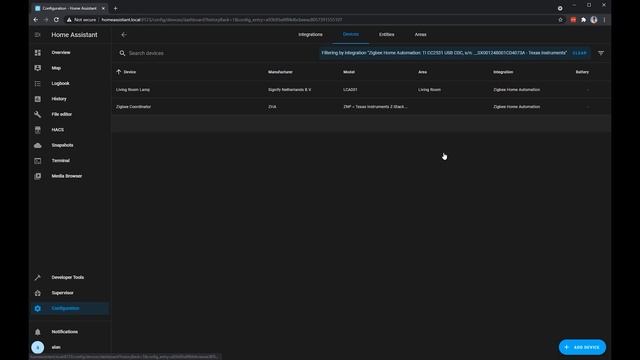The width and height of the screenshot is (640, 360).
Task: Open the Snapshots cloud icon
Action: click(38, 145)
